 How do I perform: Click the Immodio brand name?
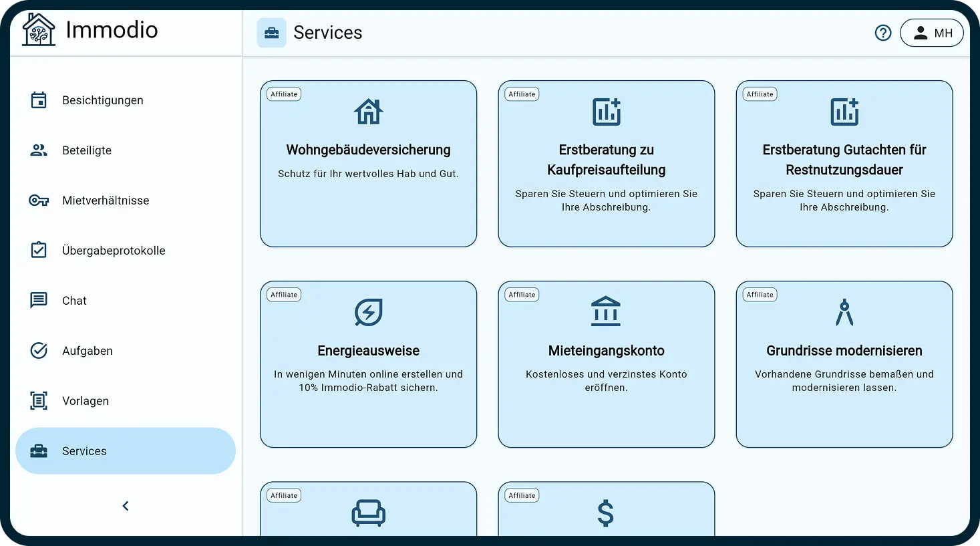click(x=112, y=30)
